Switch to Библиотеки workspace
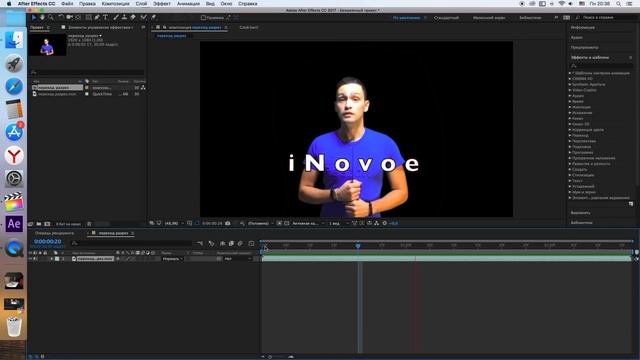 [x=530, y=18]
